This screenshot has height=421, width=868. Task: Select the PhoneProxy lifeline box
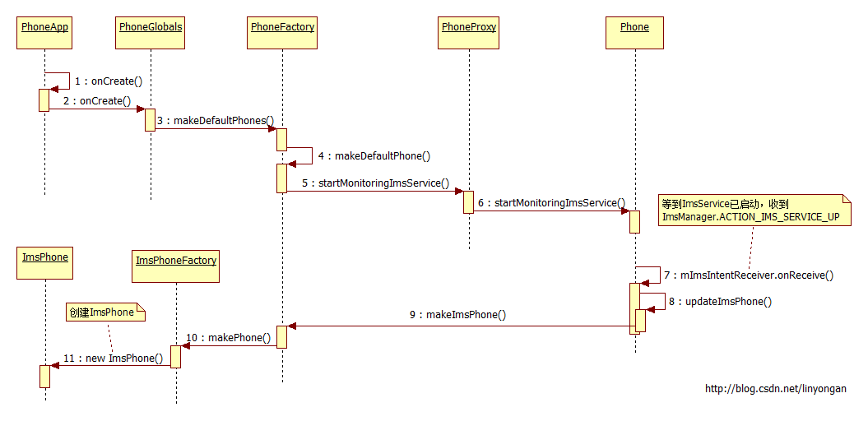pyautogui.click(x=470, y=33)
